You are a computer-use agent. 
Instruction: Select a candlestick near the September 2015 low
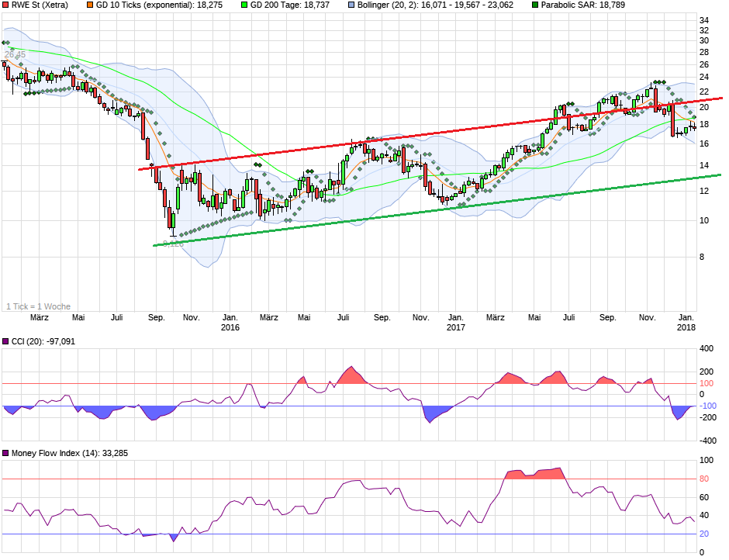click(x=170, y=217)
